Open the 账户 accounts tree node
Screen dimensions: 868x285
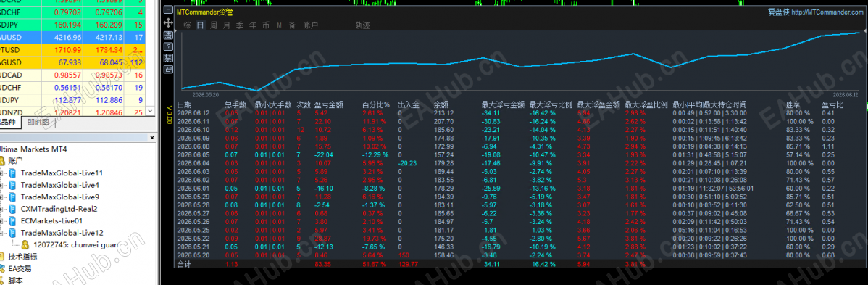16,161
